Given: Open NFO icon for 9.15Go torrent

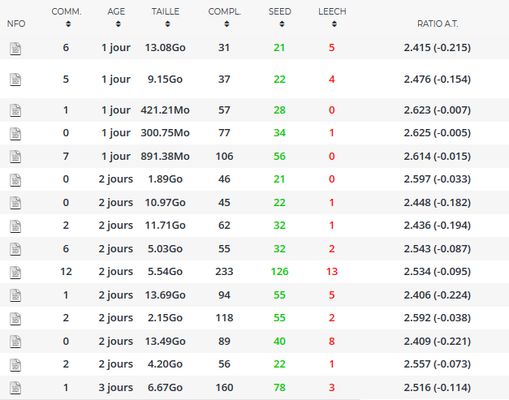Looking at the screenshot, I should 15,80.
